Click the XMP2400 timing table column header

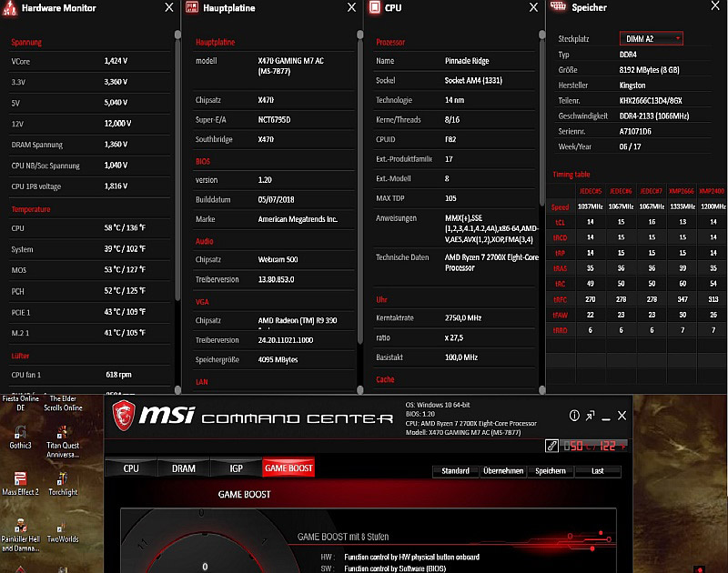click(712, 191)
